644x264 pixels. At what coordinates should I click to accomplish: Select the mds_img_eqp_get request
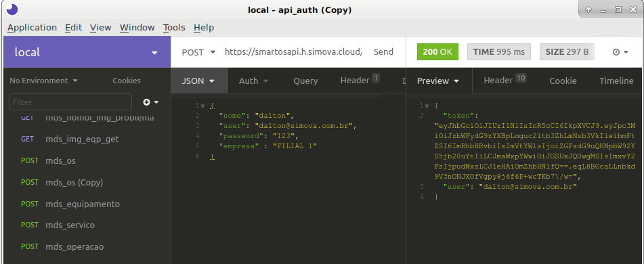tap(82, 139)
